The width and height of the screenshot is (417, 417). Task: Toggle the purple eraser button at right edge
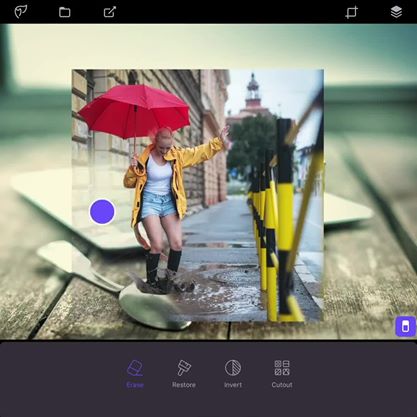(x=406, y=326)
